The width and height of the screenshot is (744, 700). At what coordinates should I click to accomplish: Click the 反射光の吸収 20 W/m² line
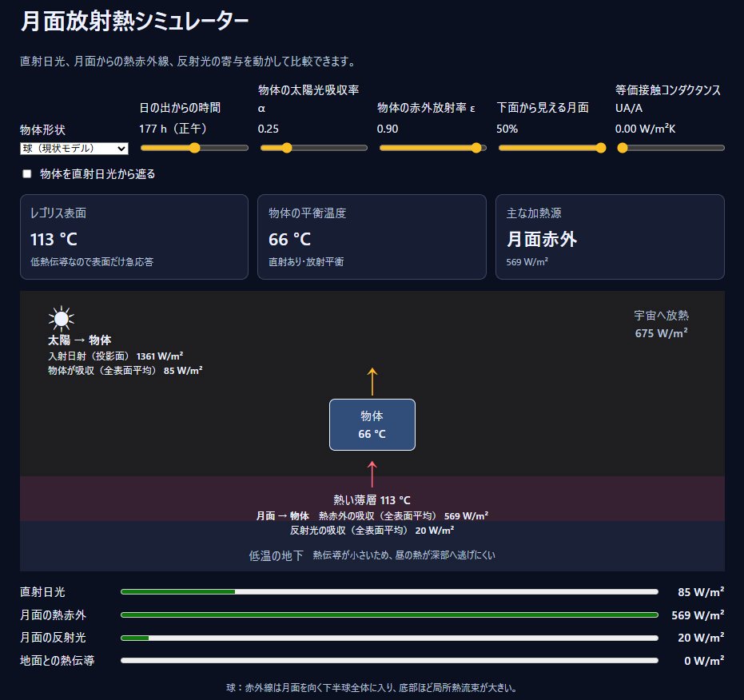pyautogui.click(x=372, y=530)
